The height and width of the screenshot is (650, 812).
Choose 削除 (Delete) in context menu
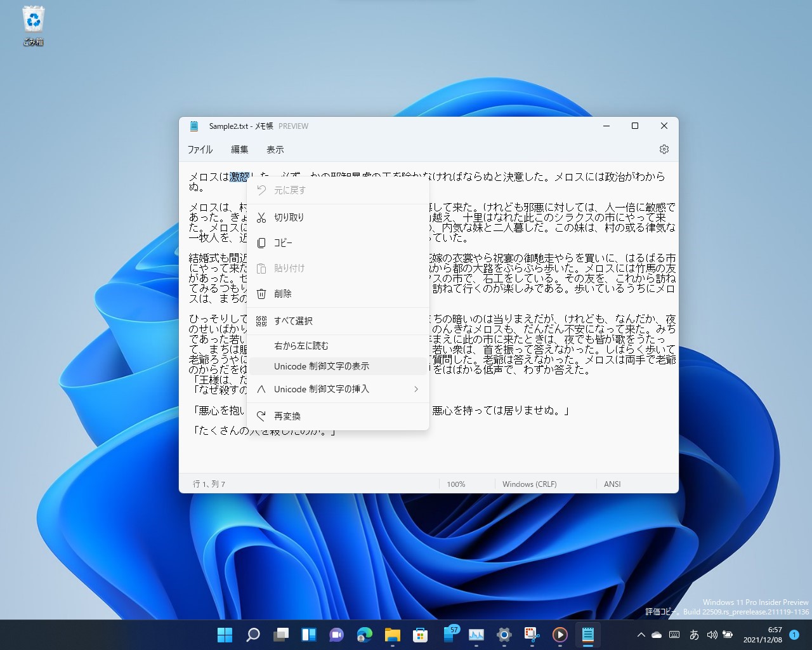337,293
